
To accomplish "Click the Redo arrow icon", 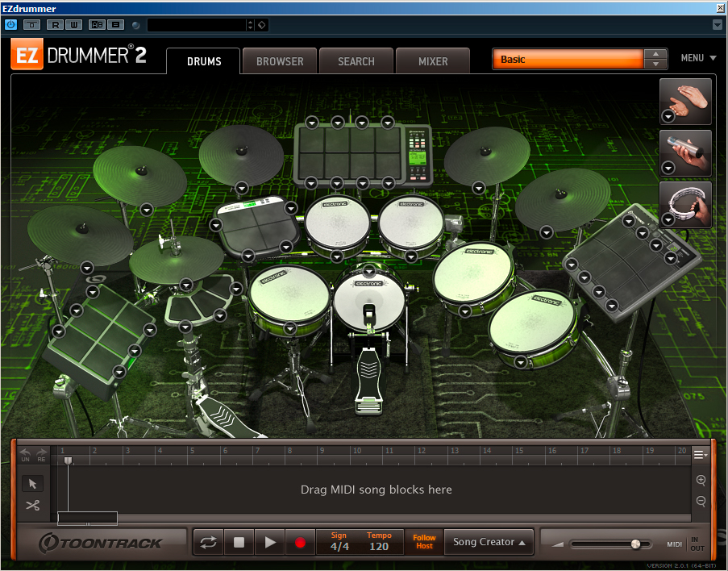I will [41, 454].
